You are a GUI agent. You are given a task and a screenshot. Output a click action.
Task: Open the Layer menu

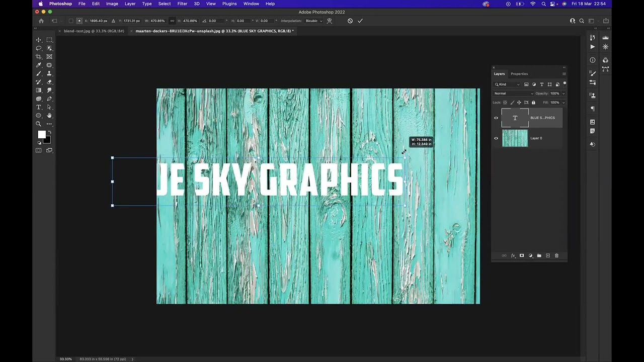130,4
